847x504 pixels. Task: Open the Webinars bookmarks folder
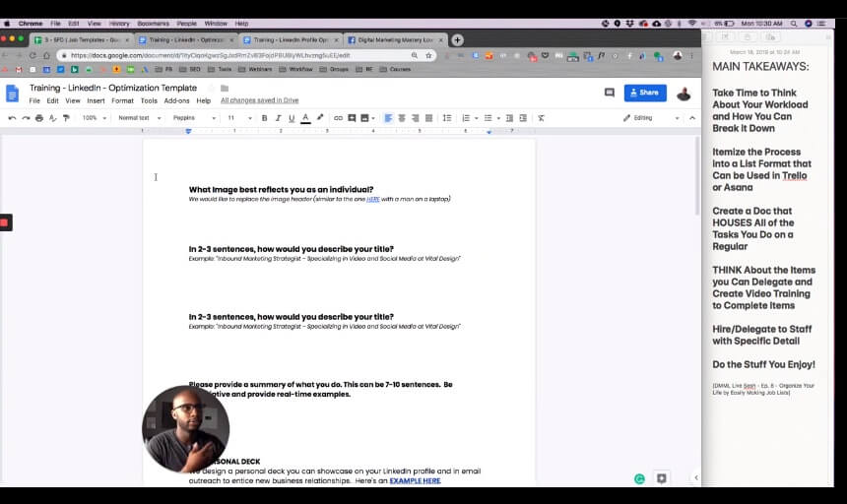pyautogui.click(x=255, y=69)
